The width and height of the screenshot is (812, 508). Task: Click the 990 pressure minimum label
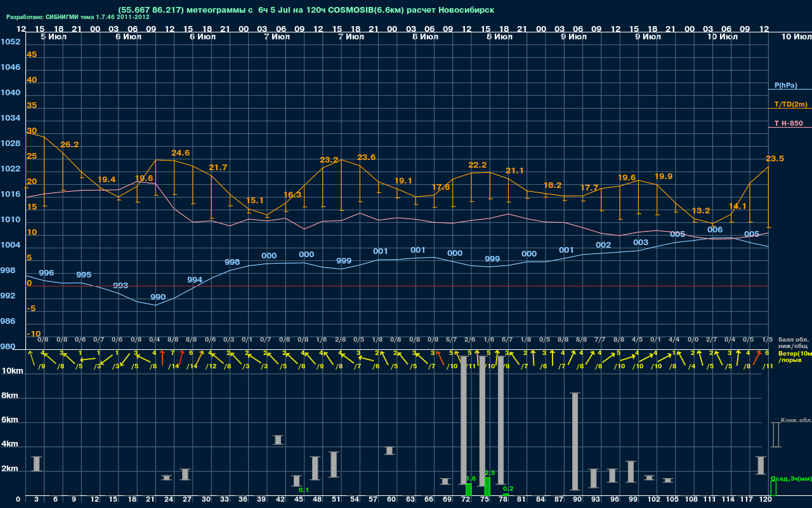coord(158,297)
